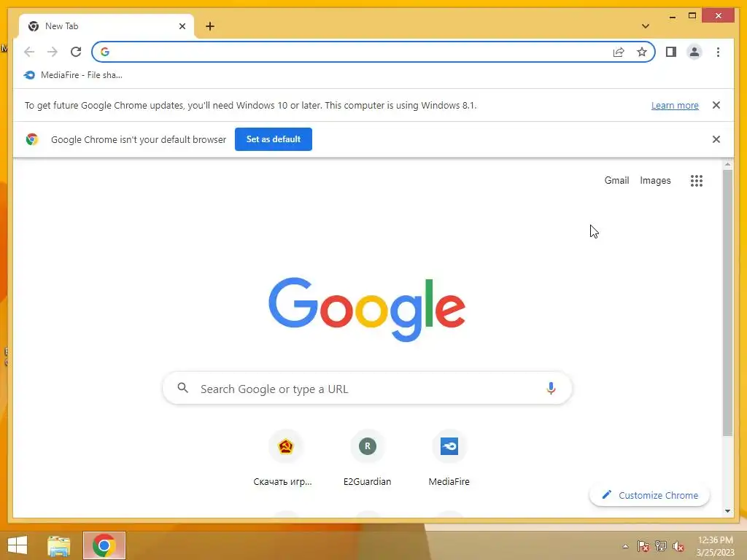The width and height of the screenshot is (747, 560).
Task: Open the side panel icon
Action: pos(671,52)
